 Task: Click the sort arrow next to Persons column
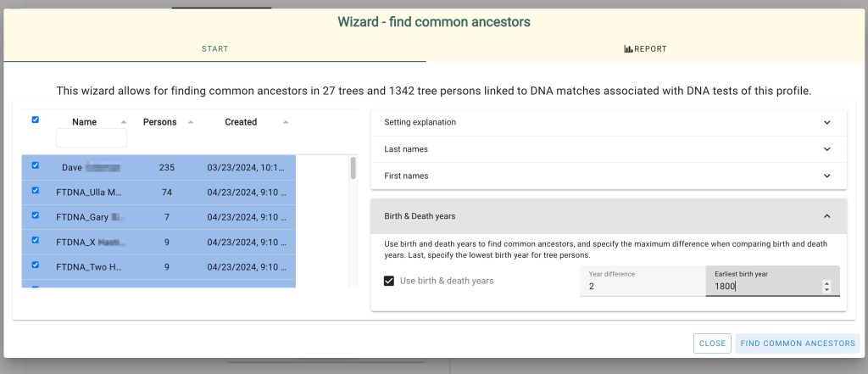click(x=190, y=122)
